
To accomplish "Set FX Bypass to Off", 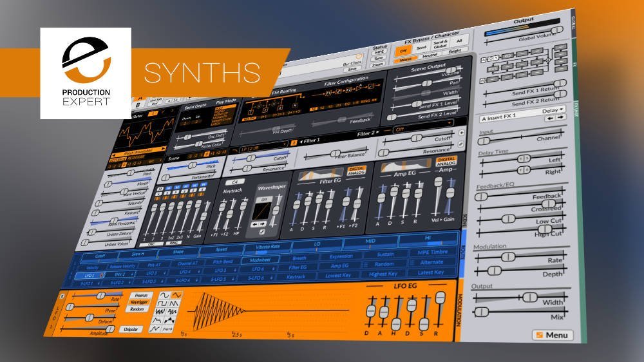I will 403,50.
